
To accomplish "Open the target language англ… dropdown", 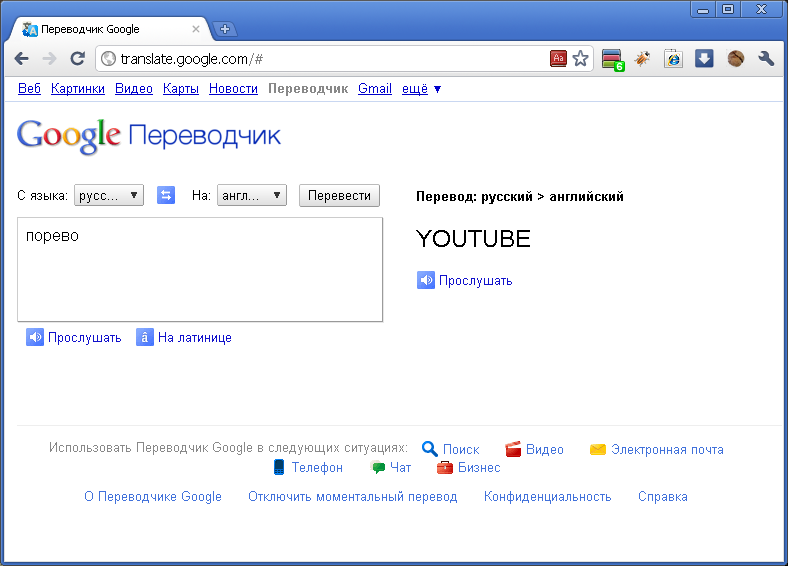I will pyautogui.click(x=252, y=195).
